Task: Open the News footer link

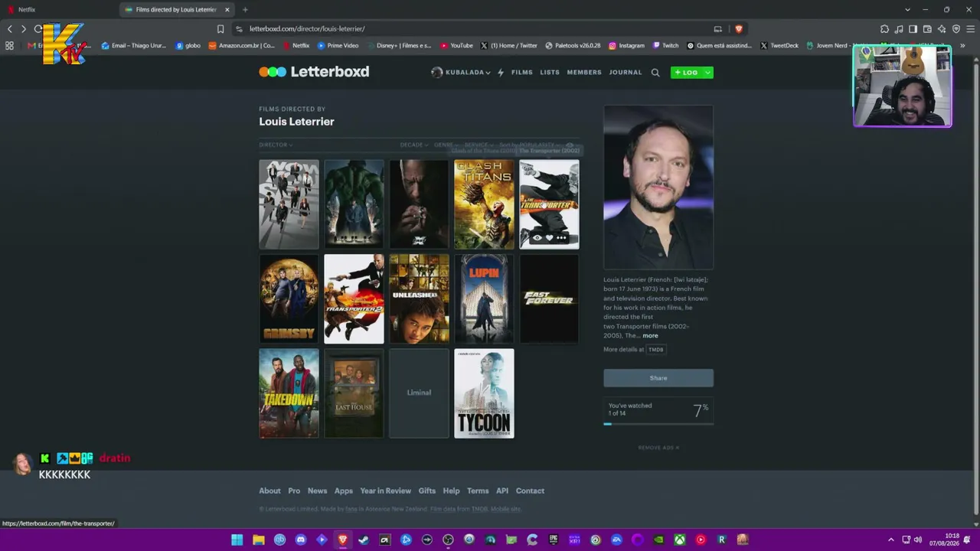Action: (x=317, y=491)
